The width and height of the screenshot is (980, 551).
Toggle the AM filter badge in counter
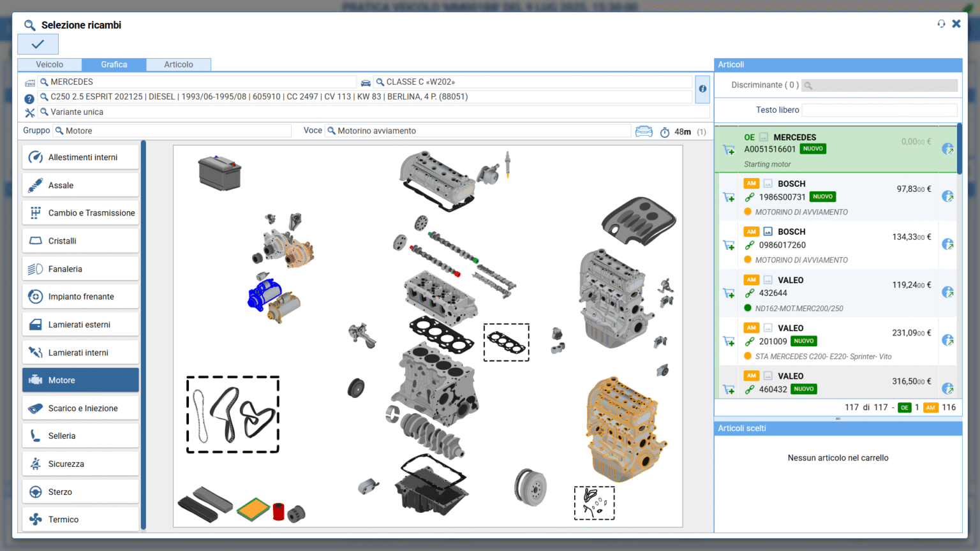point(930,408)
